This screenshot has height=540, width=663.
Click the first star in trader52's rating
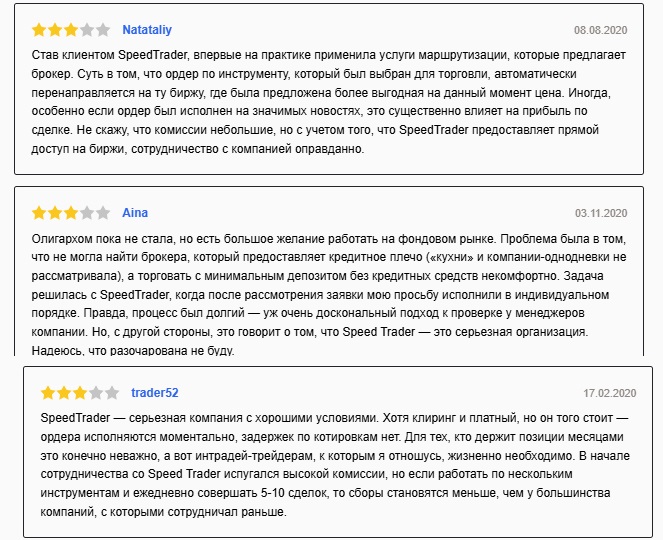[x=48, y=393]
